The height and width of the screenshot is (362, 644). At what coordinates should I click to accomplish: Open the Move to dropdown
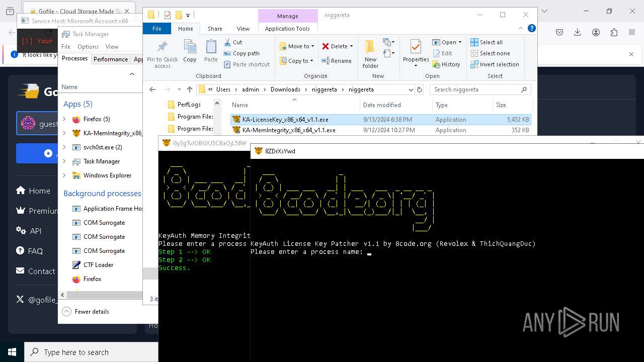tap(297, 46)
